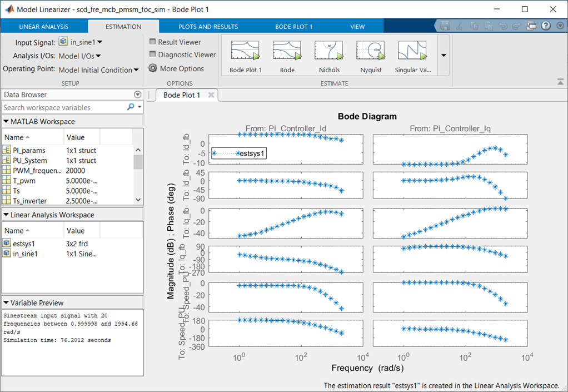Choose the Nyquist plot icon
The width and height of the screenshot is (568, 392).
(371, 51)
